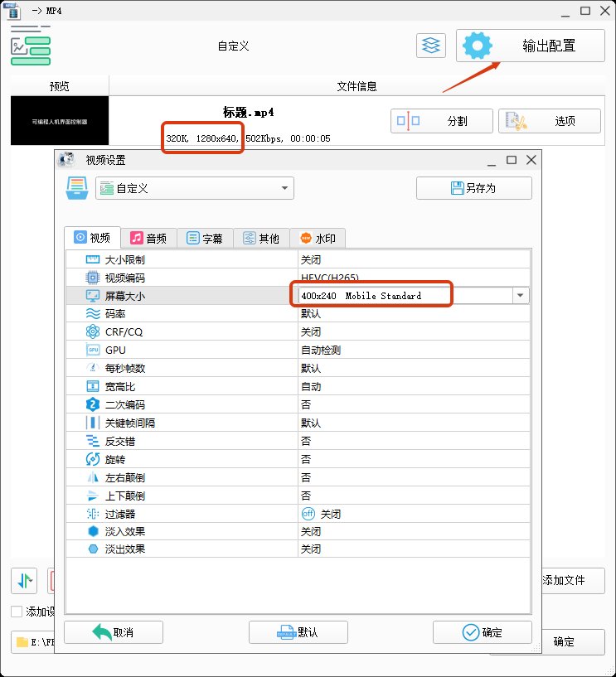Viewport: 616px width, 677px height.
Task: Click the 关键帧间隔 icon
Action: pyautogui.click(x=93, y=423)
